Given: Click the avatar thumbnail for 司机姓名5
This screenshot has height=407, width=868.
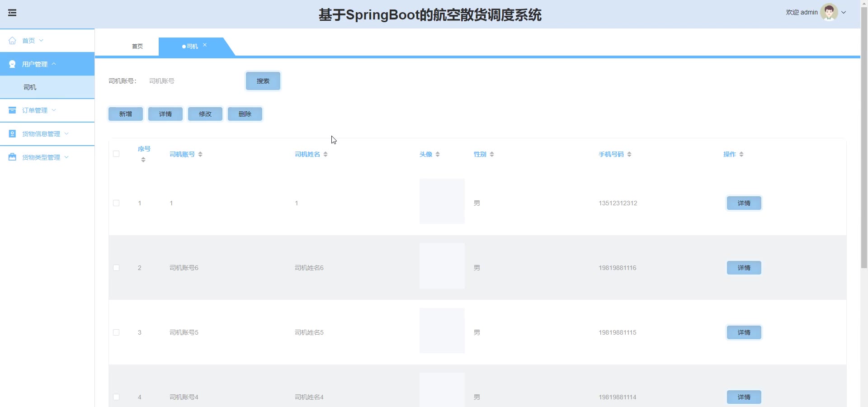Looking at the screenshot, I should 442,331.
